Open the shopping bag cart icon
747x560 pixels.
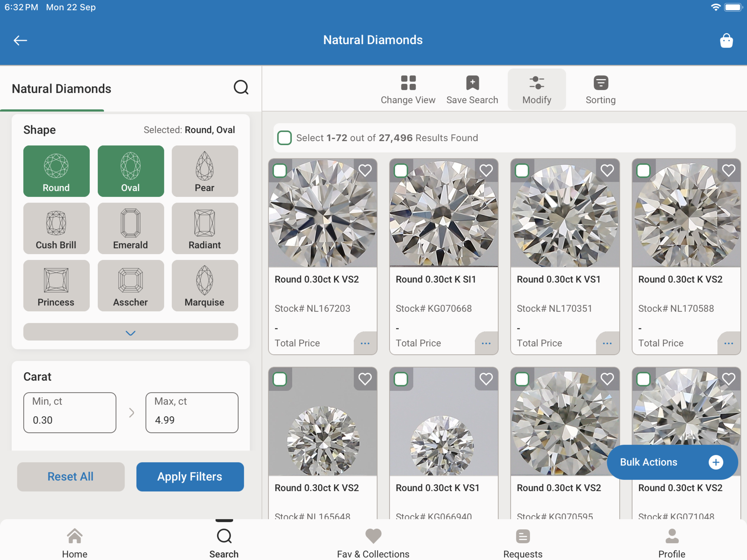pos(726,41)
